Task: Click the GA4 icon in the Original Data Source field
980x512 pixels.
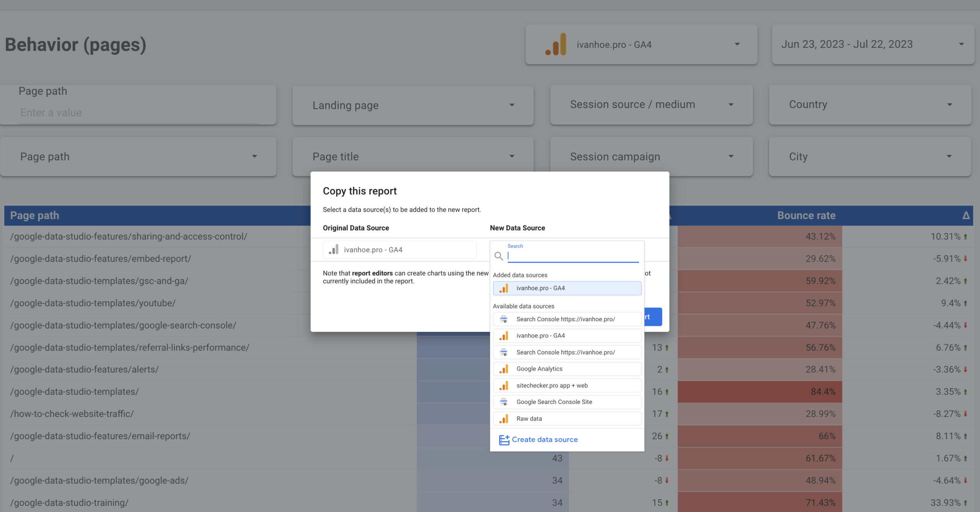Action: click(x=333, y=250)
